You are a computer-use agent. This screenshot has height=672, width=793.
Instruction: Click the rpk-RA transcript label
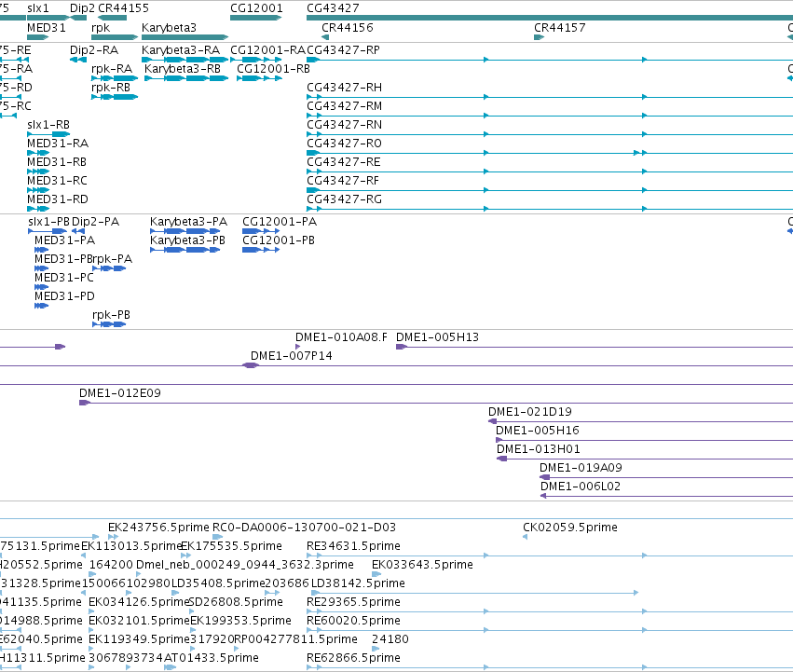[x=112, y=69]
